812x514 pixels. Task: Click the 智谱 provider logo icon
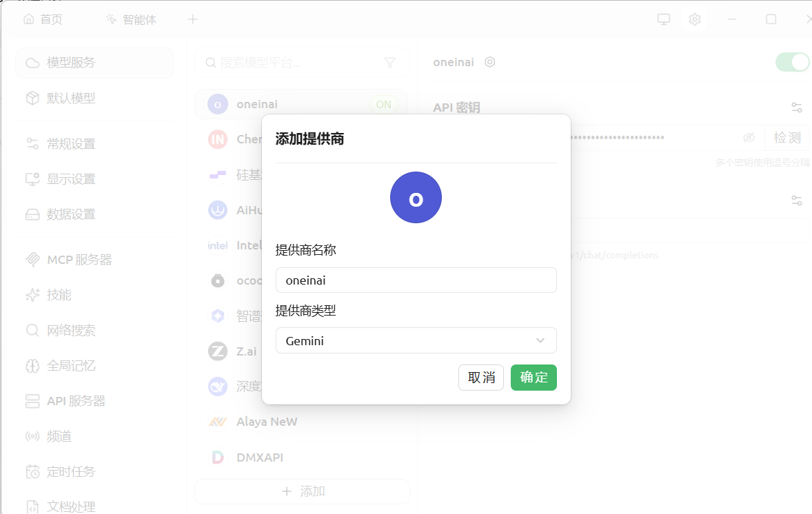point(218,316)
